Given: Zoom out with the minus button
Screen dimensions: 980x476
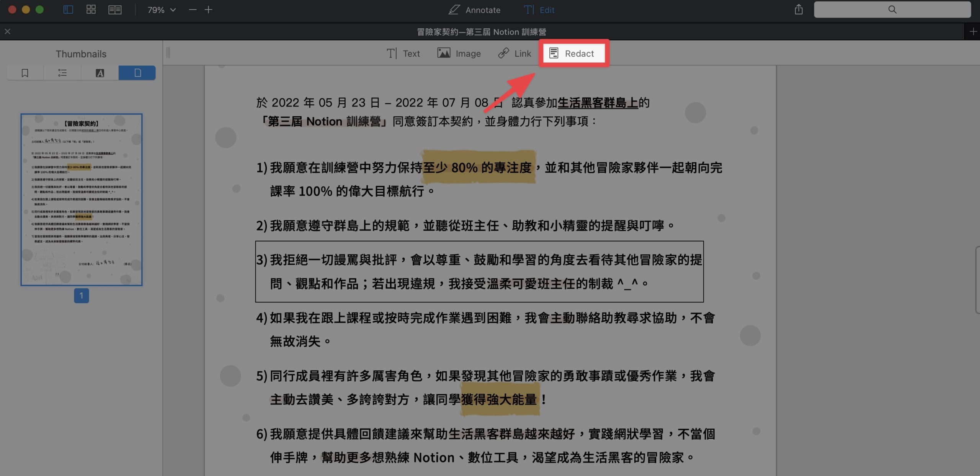Looking at the screenshot, I should pyautogui.click(x=193, y=10).
